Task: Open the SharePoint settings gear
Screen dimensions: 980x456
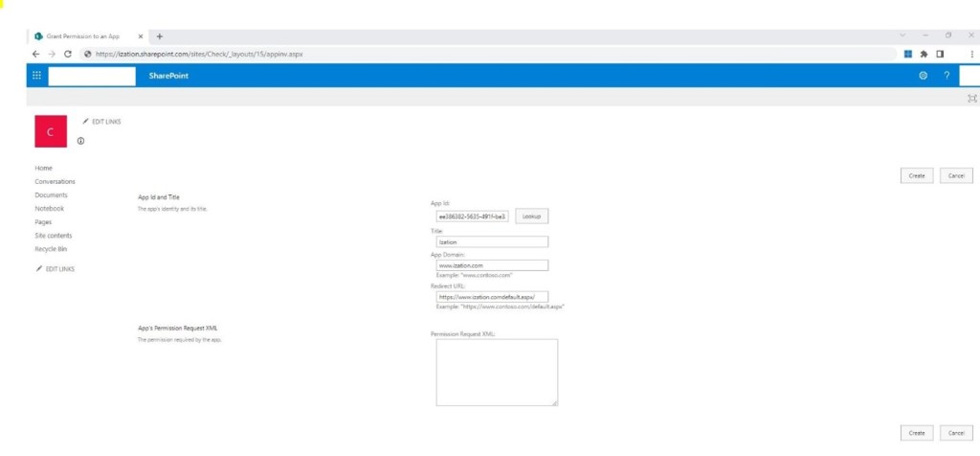Action: coord(923,76)
